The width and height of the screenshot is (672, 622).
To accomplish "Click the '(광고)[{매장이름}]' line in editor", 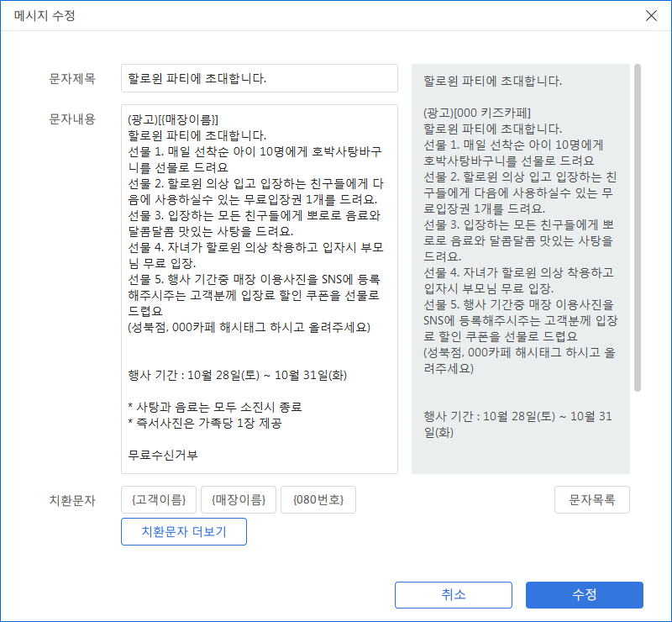I will (173, 119).
